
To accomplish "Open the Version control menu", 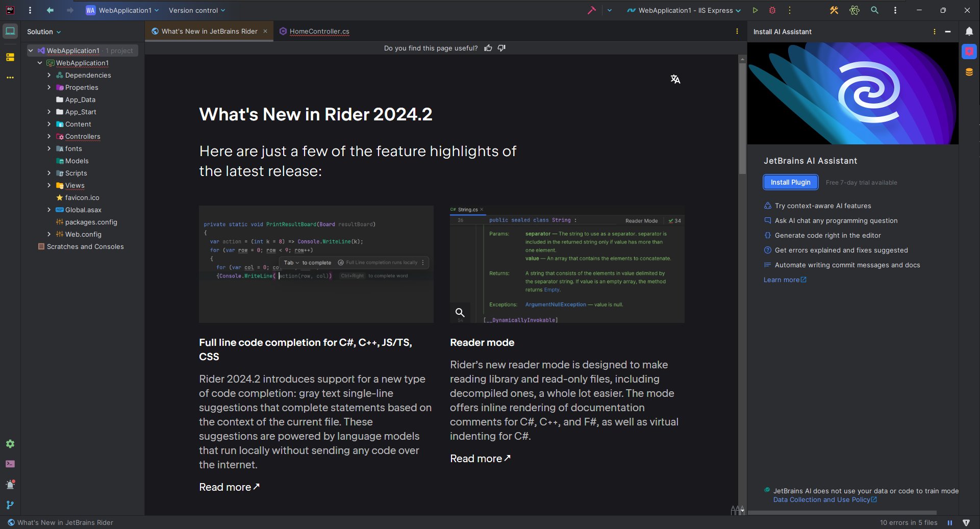I will pyautogui.click(x=197, y=10).
